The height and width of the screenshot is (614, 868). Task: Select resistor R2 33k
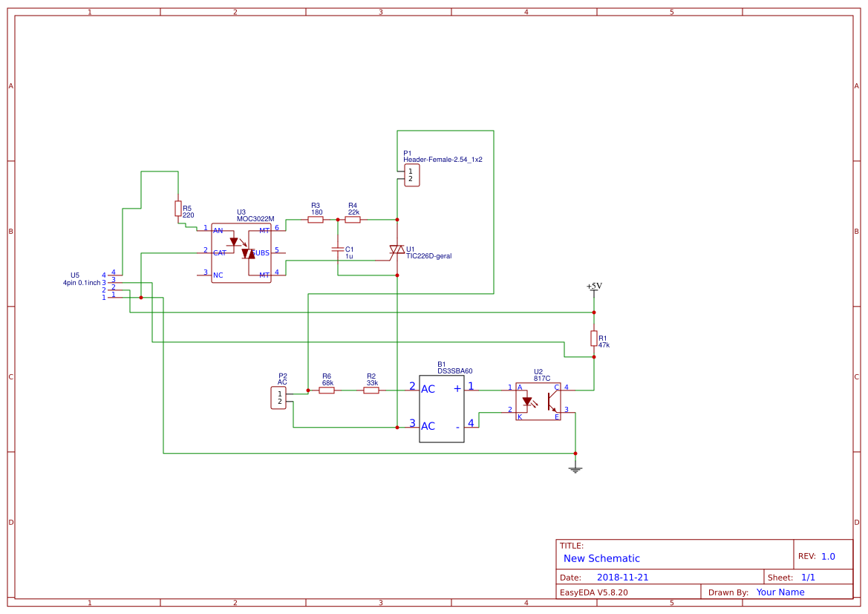371,391
